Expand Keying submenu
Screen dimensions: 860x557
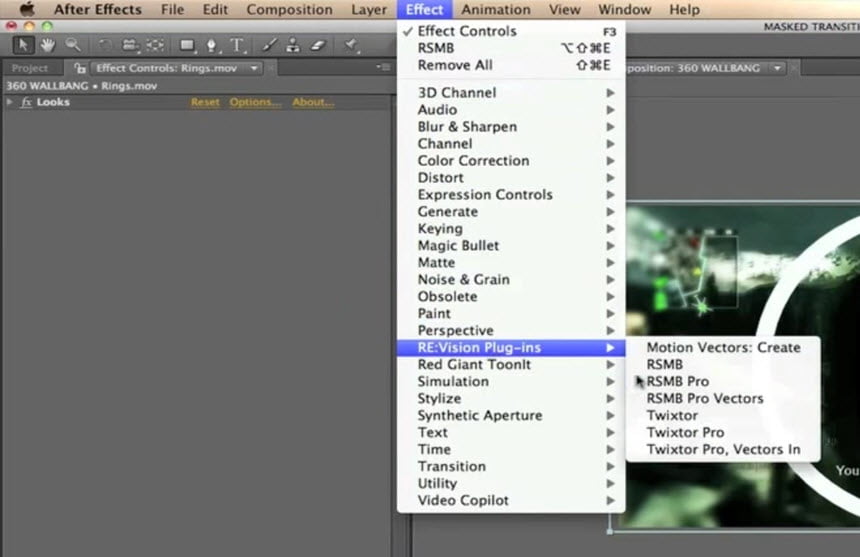(511, 229)
